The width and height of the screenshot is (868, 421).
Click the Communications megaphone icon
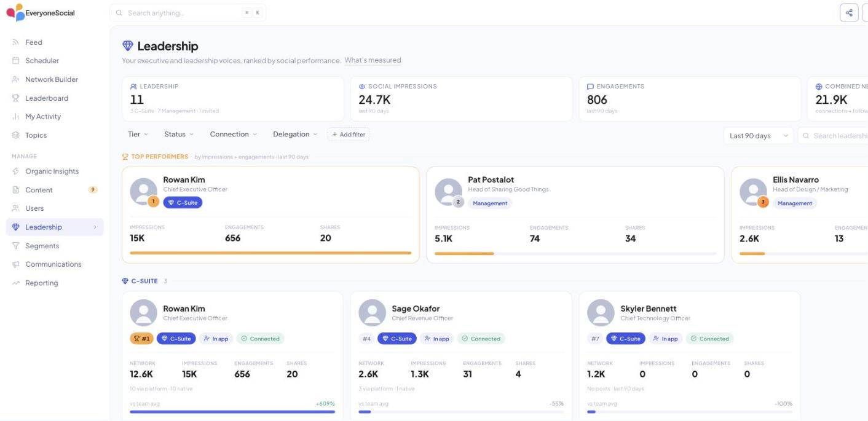click(x=16, y=264)
